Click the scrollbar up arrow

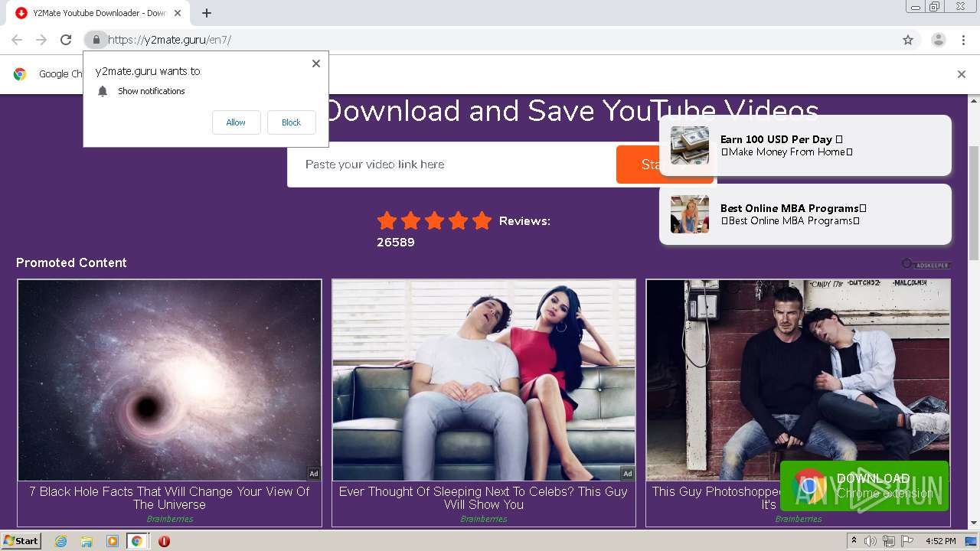[x=974, y=100]
